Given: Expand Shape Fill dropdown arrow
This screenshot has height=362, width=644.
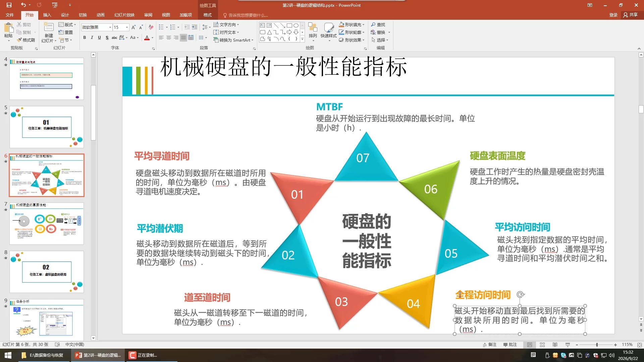Looking at the screenshot, I should [363, 24].
